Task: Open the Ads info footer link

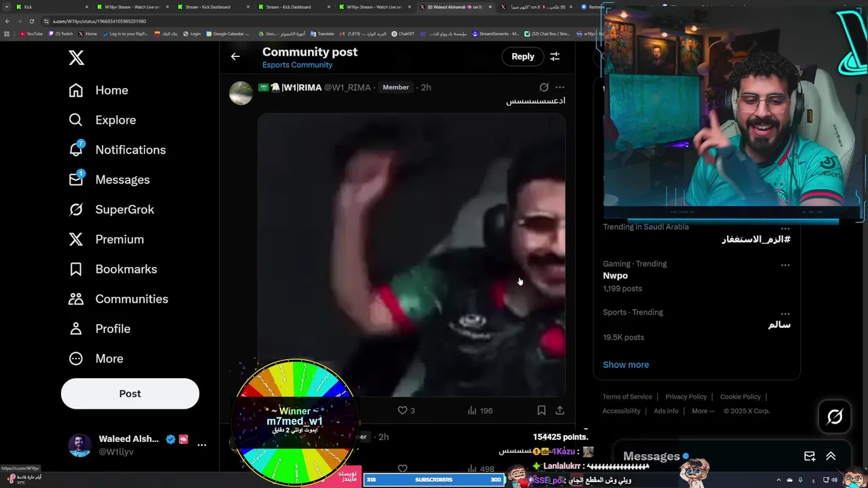Action: point(666,411)
